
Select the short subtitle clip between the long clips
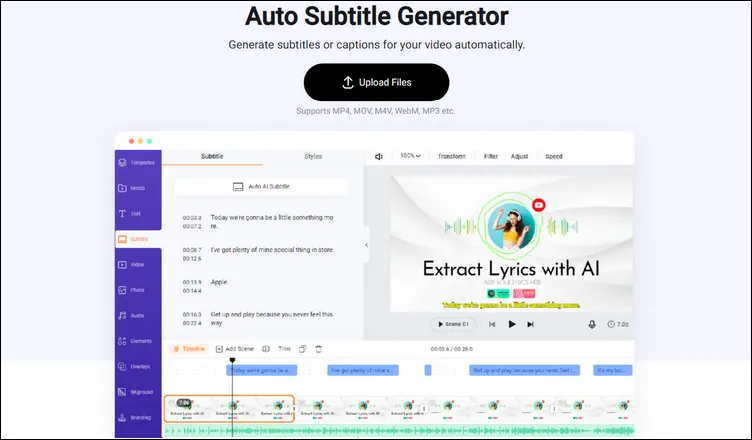(428, 370)
